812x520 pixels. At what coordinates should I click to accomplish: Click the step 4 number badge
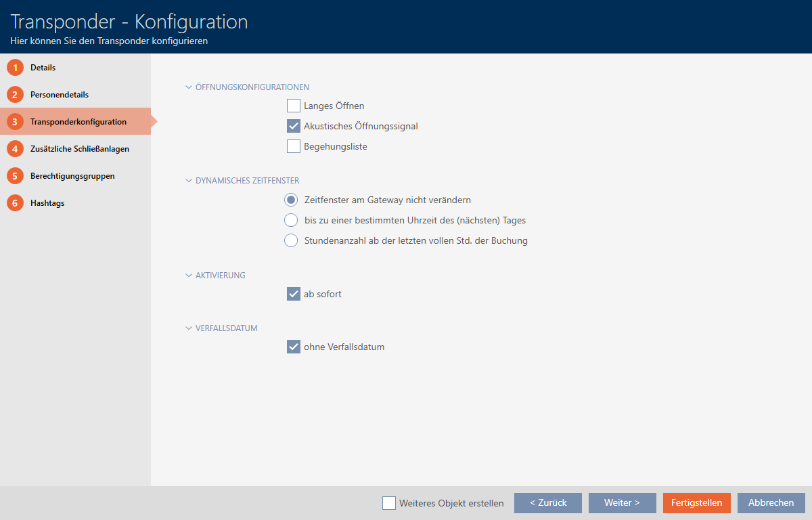tap(15, 149)
